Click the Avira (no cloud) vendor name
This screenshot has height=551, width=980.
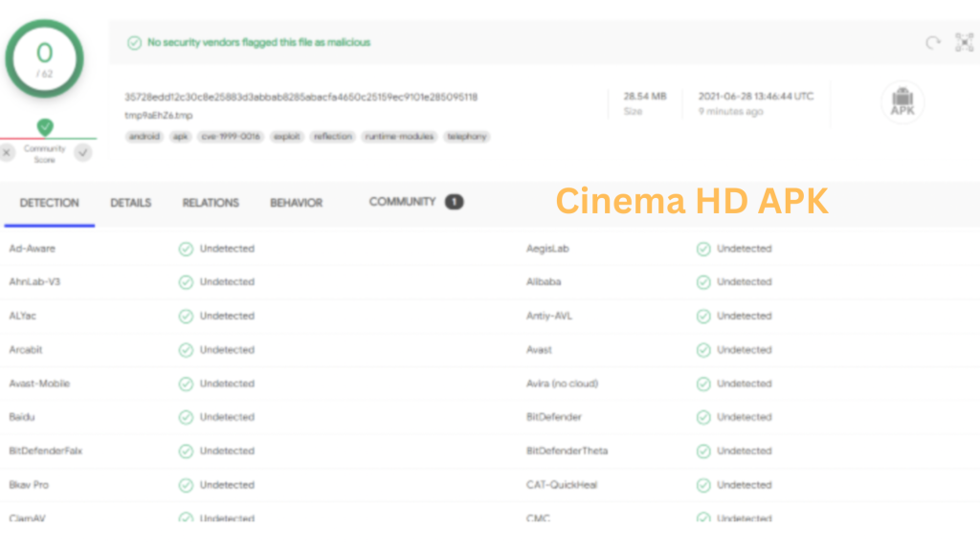point(562,384)
